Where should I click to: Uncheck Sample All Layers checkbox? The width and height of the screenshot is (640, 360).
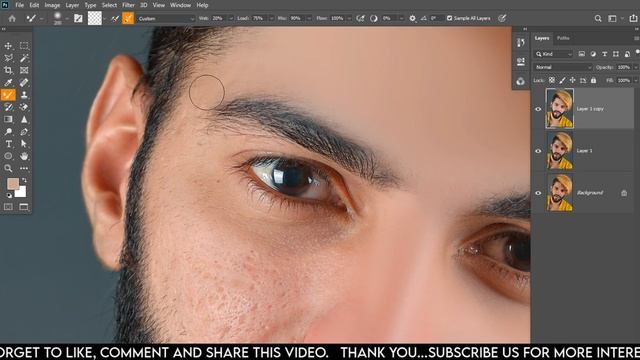pyautogui.click(x=449, y=18)
